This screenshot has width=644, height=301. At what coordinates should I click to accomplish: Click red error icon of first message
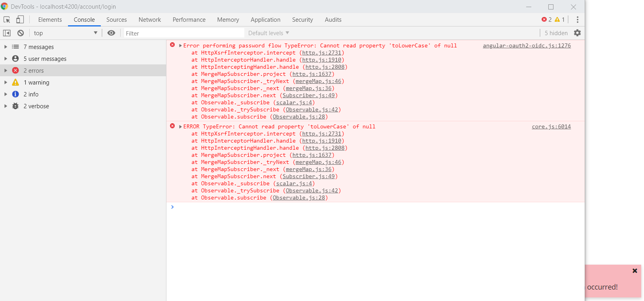172,45
